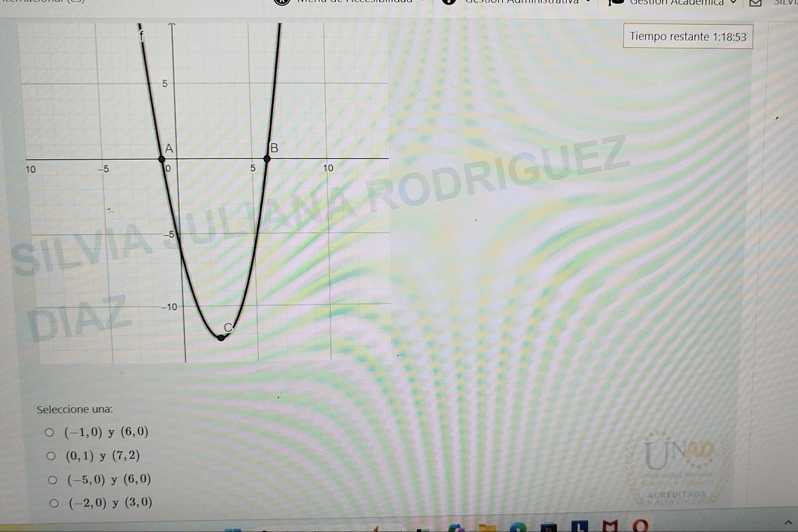Launch Opera browser from the taskbar

pyautogui.click(x=640, y=525)
